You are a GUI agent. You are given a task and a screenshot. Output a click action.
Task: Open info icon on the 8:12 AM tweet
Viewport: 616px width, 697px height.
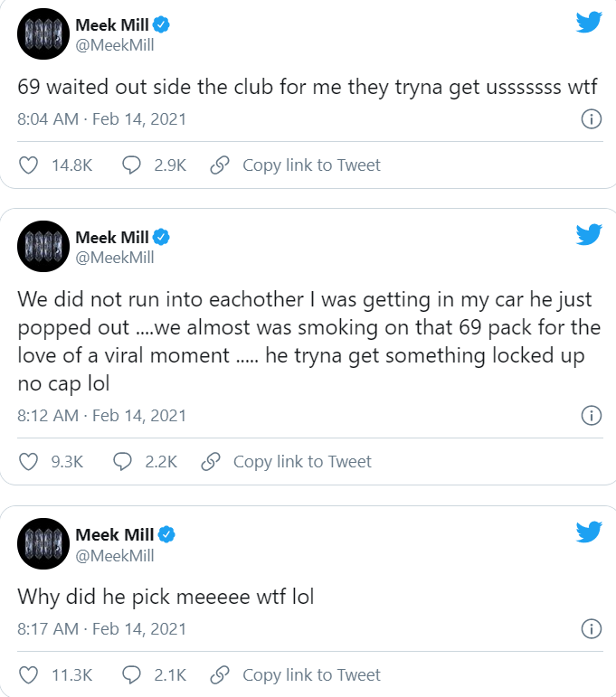[x=591, y=416]
